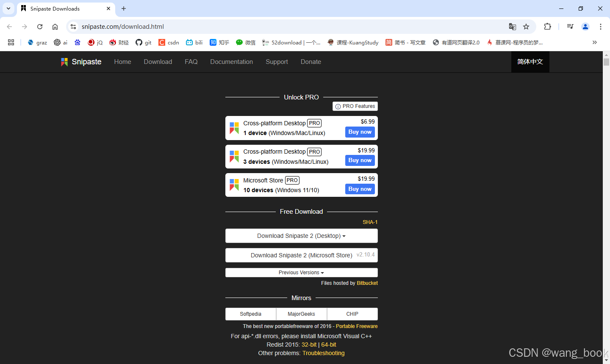This screenshot has width=610, height=364.
Task: Open the 财经 Weibo bookmark
Action: point(119,42)
